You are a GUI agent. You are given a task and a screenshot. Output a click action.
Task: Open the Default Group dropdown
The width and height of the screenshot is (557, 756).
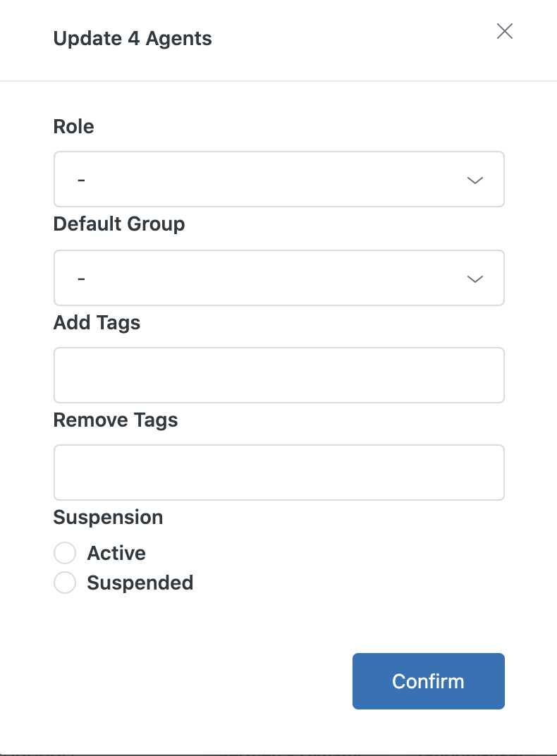click(x=278, y=278)
